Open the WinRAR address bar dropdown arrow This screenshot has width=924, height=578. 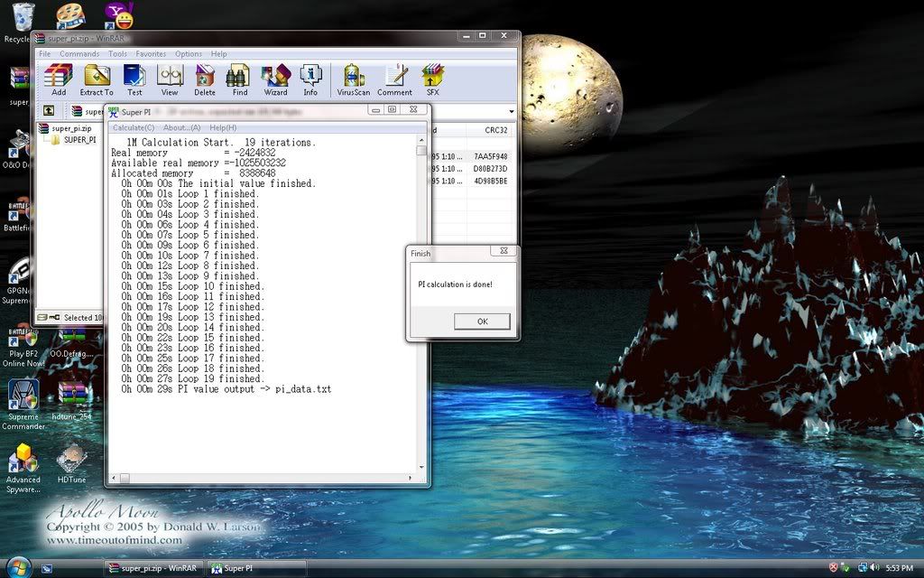point(511,111)
